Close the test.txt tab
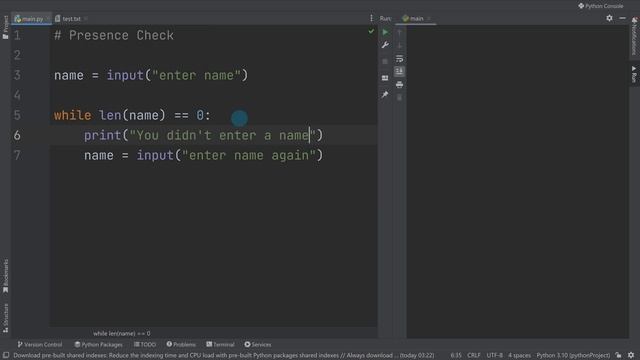The height and width of the screenshot is (360, 640). (85, 19)
